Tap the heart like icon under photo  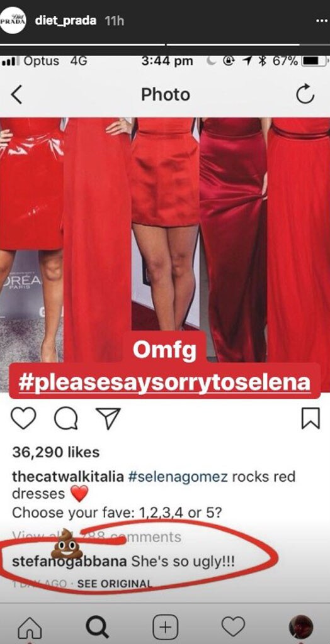(23, 418)
